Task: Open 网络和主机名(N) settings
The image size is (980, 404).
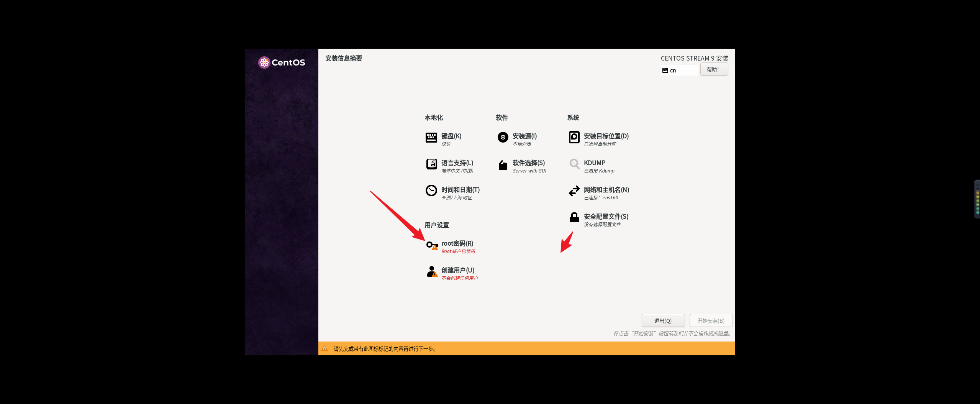Action: click(x=606, y=190)
